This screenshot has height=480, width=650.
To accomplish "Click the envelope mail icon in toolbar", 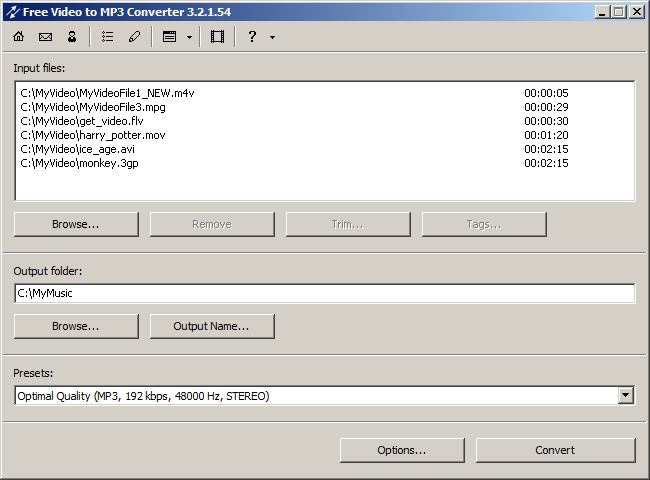I will coord(45,37).
